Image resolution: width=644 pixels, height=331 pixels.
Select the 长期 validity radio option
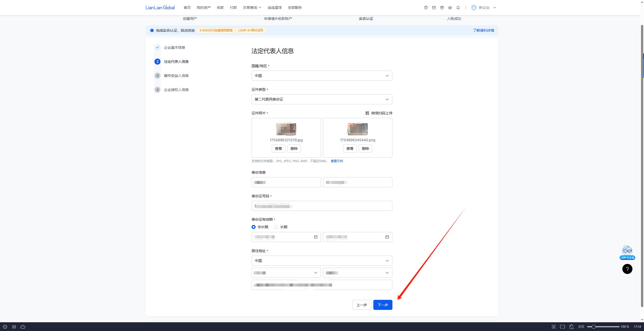[281, 227]
